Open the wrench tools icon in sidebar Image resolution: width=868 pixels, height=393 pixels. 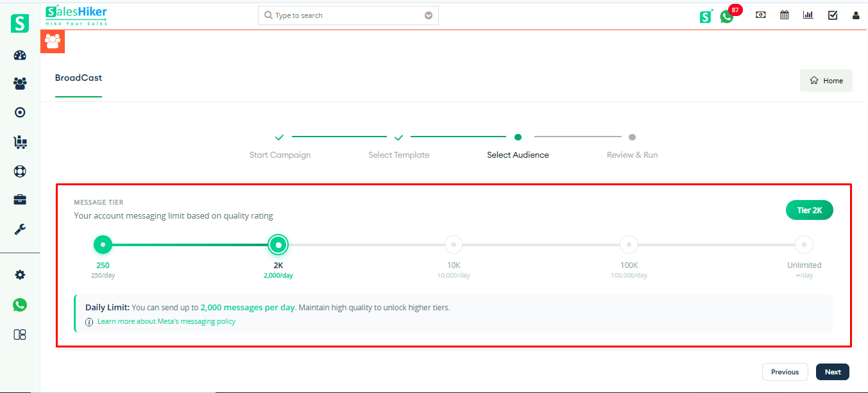[x=20, y=230]
